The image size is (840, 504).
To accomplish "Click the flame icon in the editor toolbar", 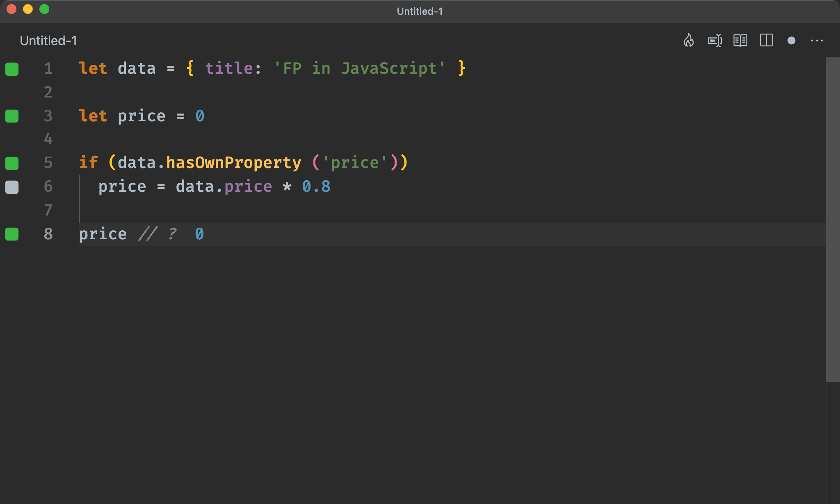I will pos(689,41).
